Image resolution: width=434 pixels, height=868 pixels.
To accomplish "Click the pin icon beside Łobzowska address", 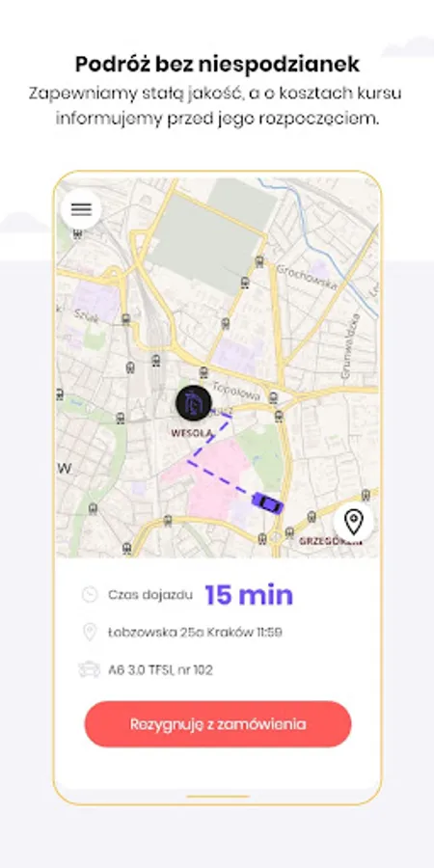I will coord(90,632).
